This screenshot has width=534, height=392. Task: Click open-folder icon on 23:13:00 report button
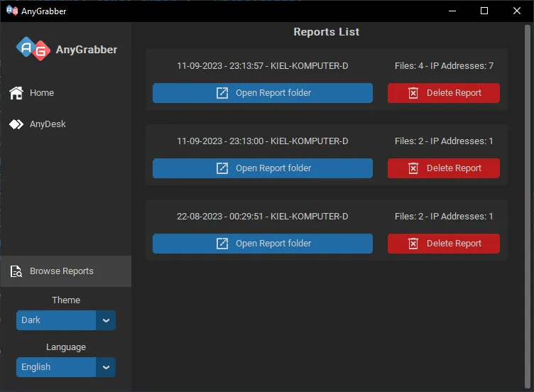(222, 168)
